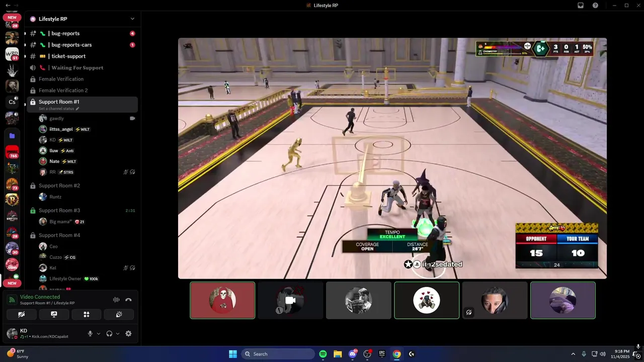Screen dimensions: 644x362
Task: Select the heart-avatar participant tile with green border
Action: 427,300
